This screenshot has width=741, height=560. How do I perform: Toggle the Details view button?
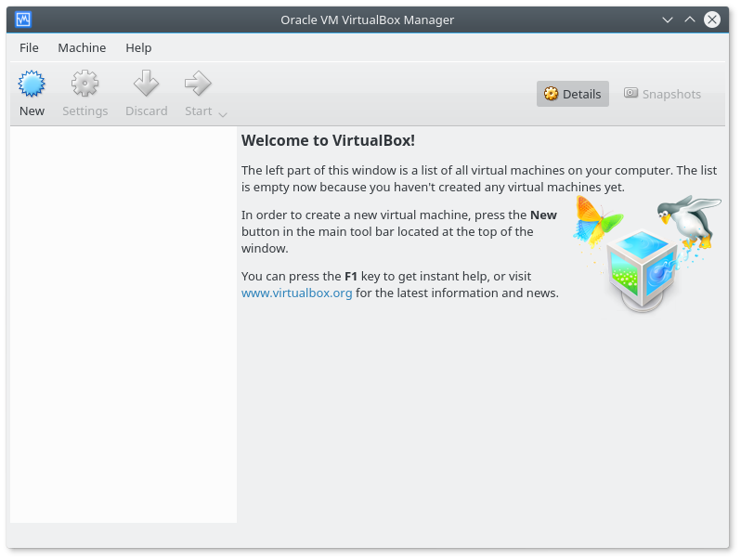click(x=572, y=94)
